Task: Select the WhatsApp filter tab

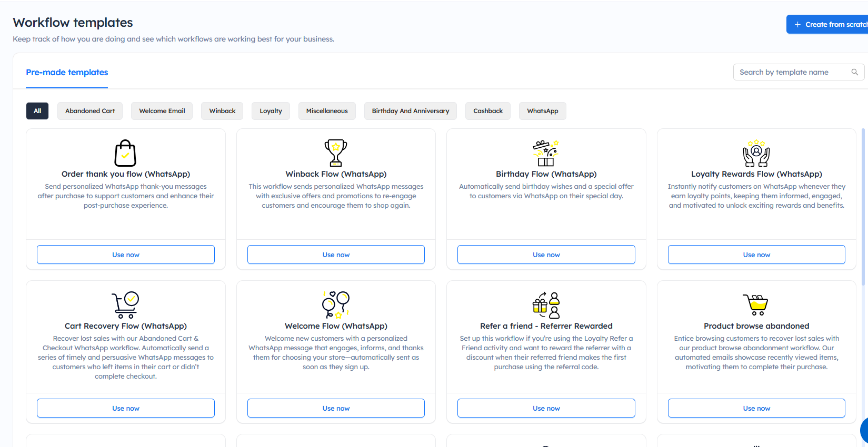Action: (542, 111)
